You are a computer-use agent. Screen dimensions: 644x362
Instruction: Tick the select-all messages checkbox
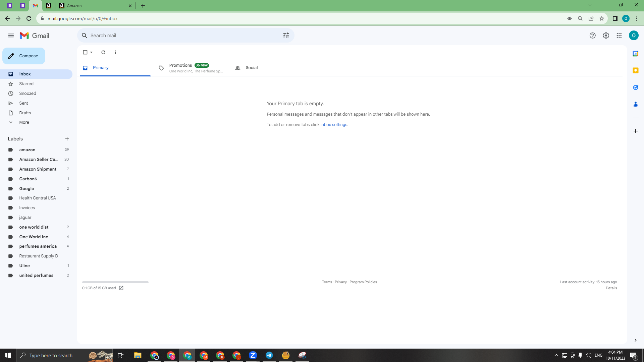(85, 52)
